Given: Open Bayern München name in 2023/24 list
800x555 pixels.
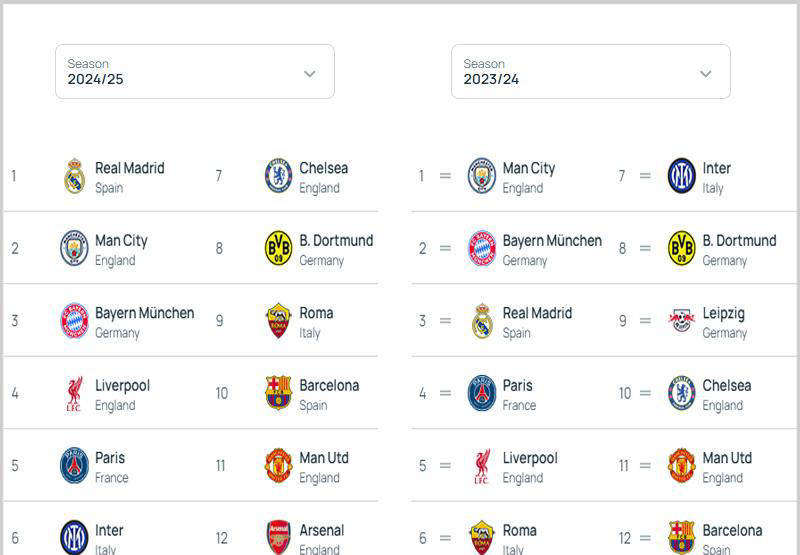Looking at the screenshot, I should click(x=552, y=241).
